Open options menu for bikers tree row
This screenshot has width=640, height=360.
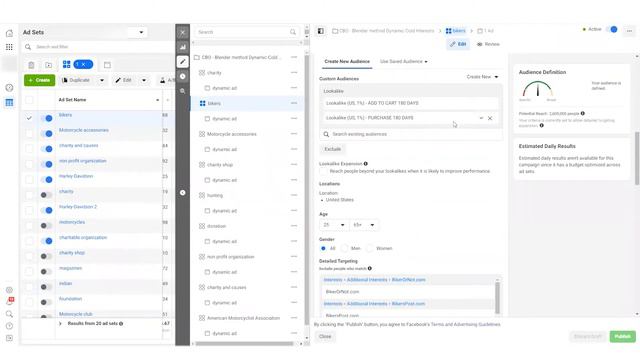coord(293,103)
